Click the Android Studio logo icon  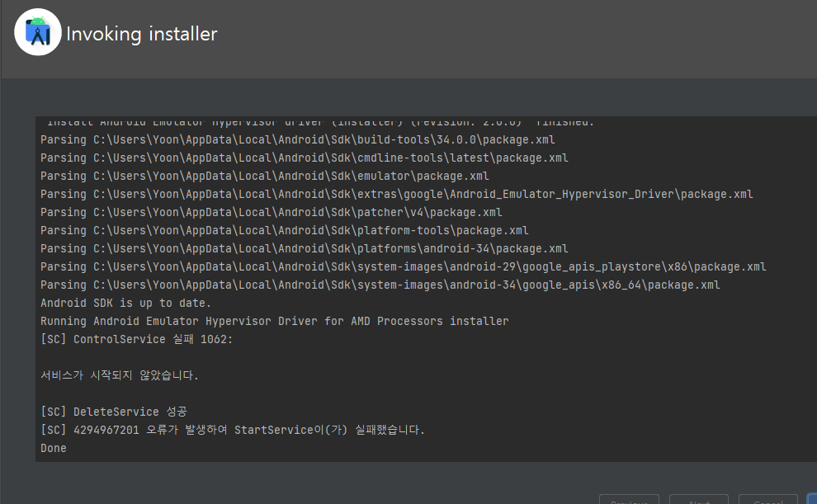37,32
